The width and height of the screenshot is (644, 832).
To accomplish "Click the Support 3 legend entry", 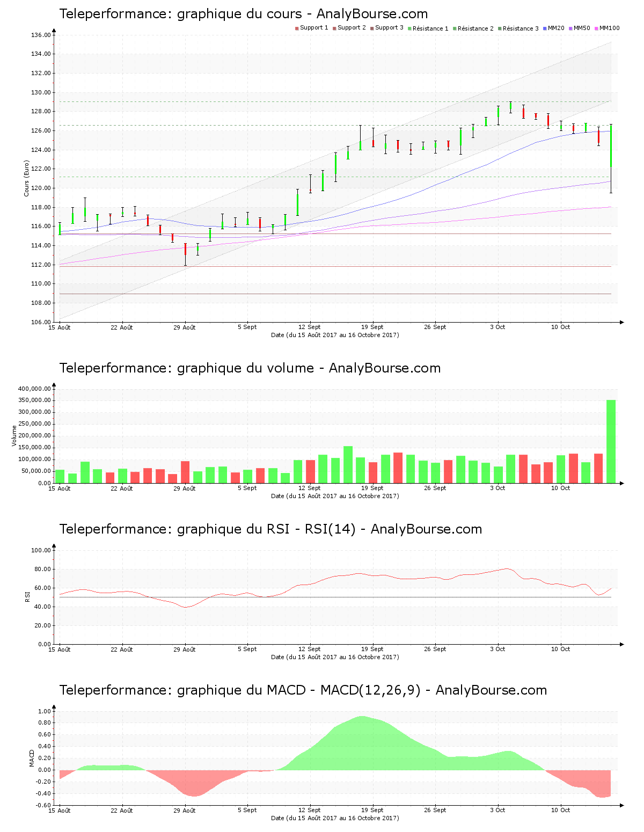I will 387,28.
